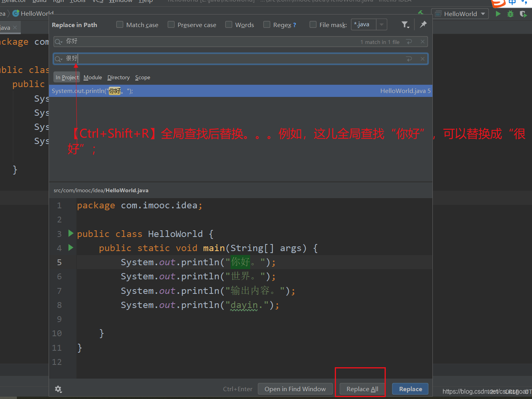Open the HelloWorld run configuration dropdown

pos(460,14)
